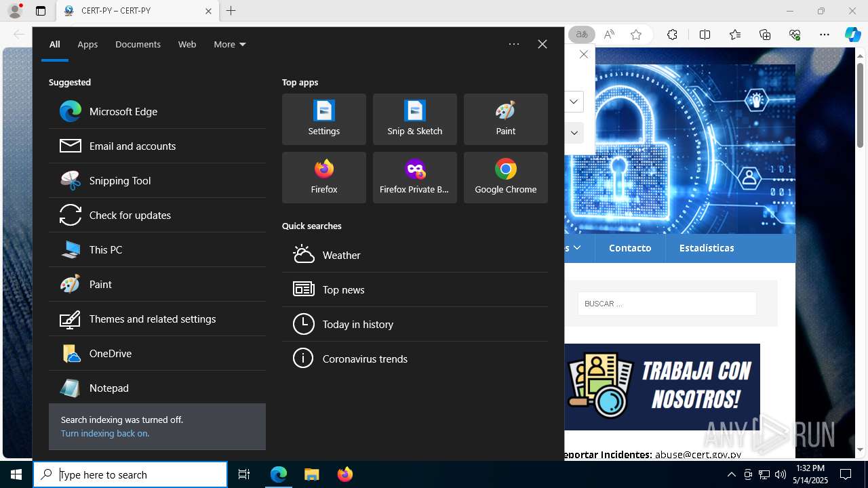This screenshot has height=488, width=868.
Task: Click the BUSCAR search field
Action: [x=667, y=304]
